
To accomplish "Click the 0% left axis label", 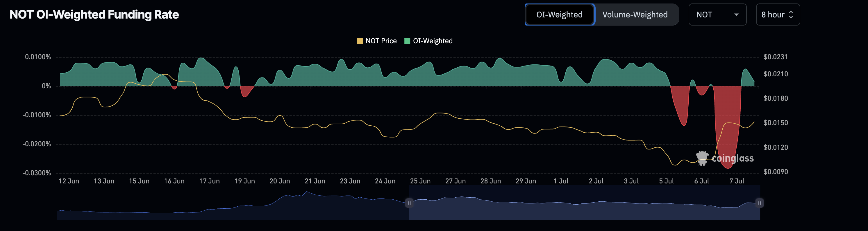I will pyautogui.click(x=46, y=86).
